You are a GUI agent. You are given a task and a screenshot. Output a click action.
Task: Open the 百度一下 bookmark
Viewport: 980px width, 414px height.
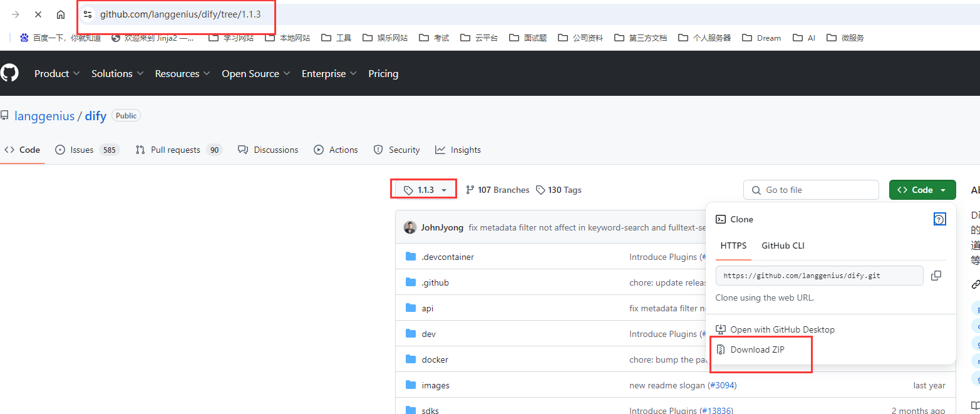(x=60, y=38)
